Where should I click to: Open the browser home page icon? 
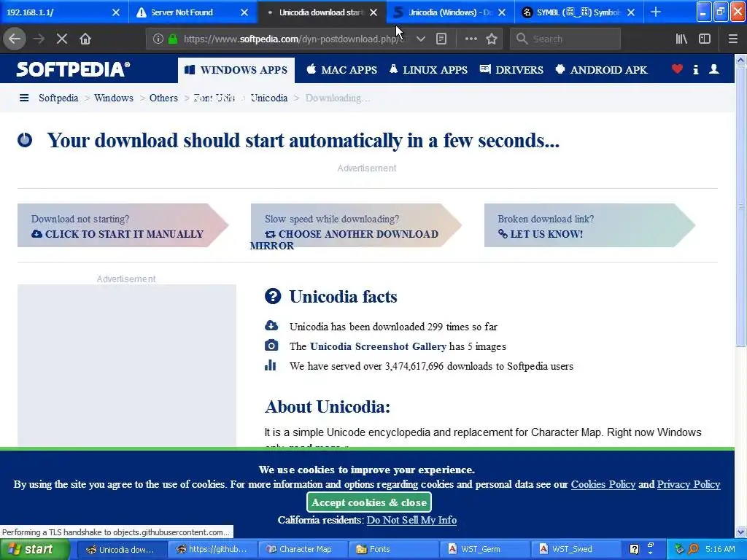[85, 39]
